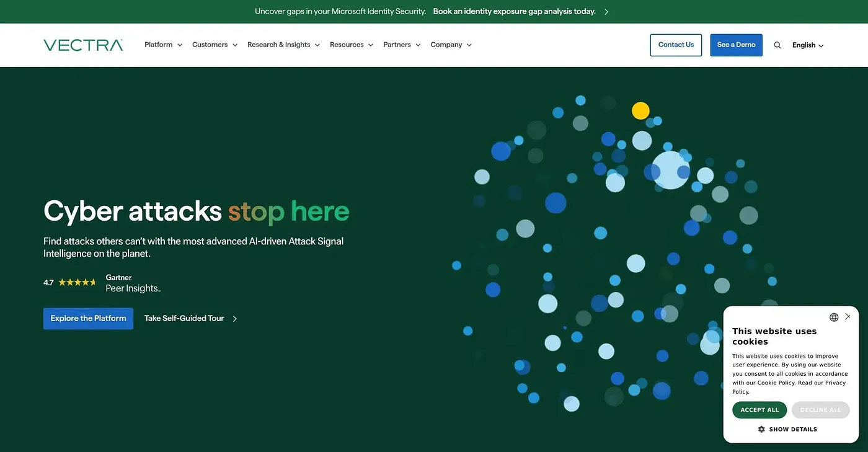The width and height of the screenshot is (868, 452).
Task: Expand the Partners menu chevron
Action: tap(418, 45)
